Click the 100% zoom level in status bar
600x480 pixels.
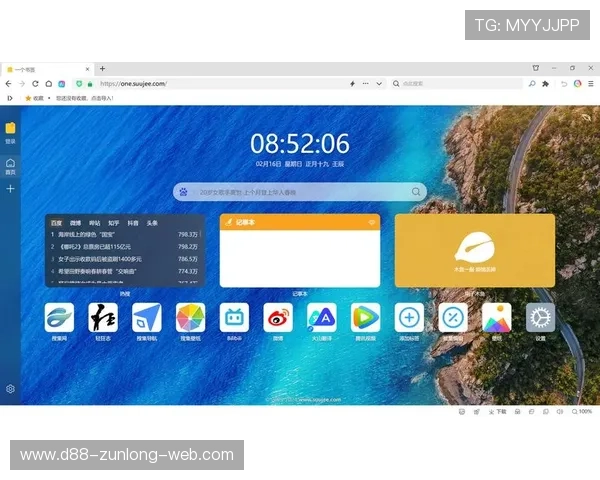click(582, 411)
